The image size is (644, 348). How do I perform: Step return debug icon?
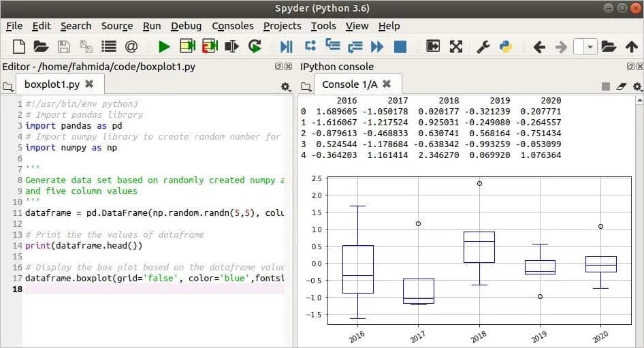click(x=355, y=47)
